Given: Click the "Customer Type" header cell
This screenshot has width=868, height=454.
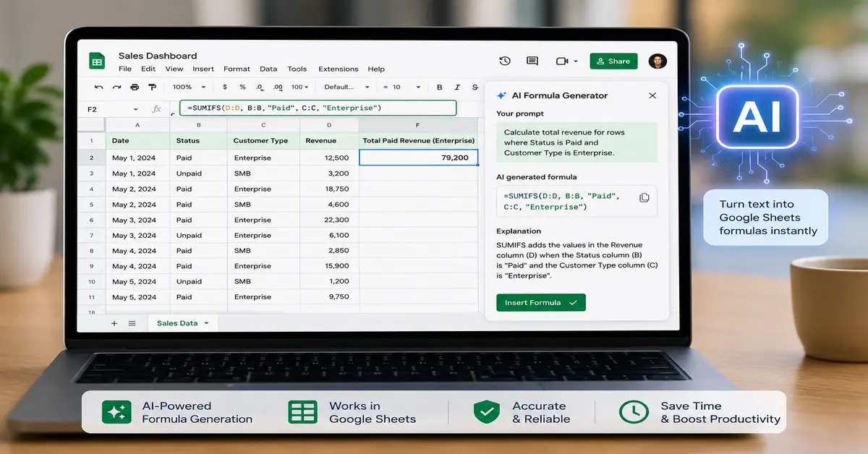Looking at the screenshot, I should tap(263, 141).
